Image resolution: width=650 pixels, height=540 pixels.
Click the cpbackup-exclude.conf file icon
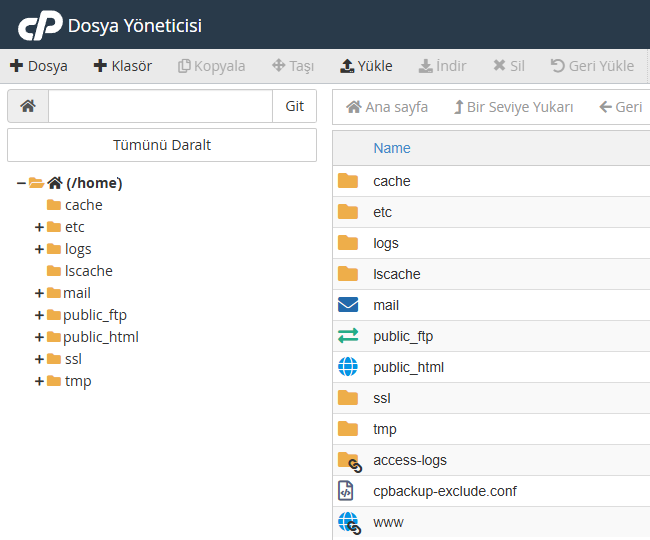click(348, 491)
